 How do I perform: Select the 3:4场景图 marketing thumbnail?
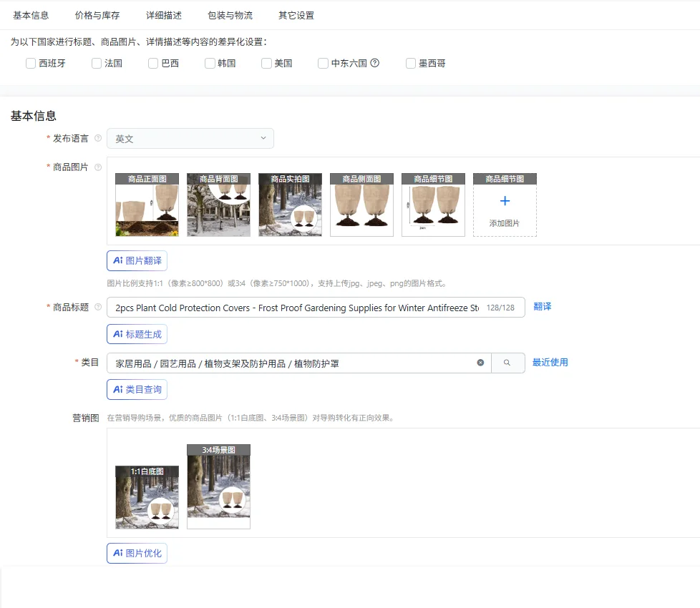click(219, 486)
